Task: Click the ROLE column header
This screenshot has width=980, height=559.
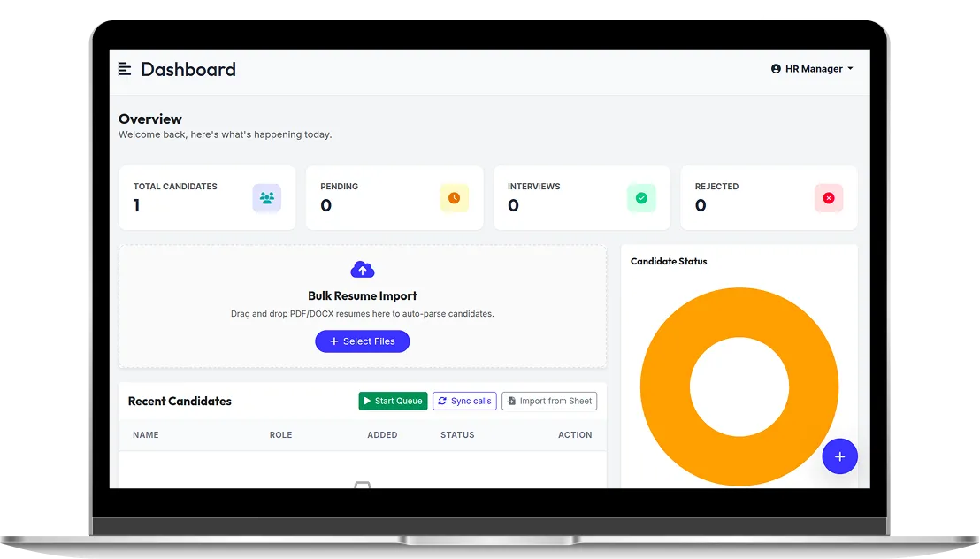Action: (280, 435)
